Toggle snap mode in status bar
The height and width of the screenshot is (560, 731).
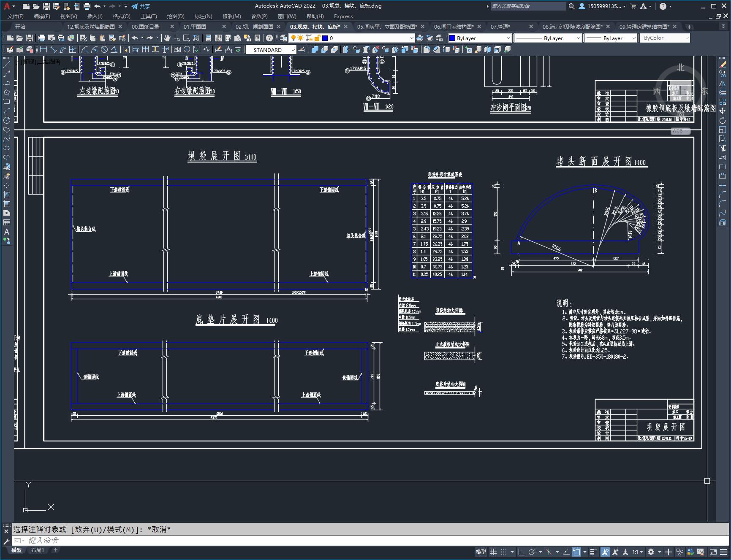504,552
